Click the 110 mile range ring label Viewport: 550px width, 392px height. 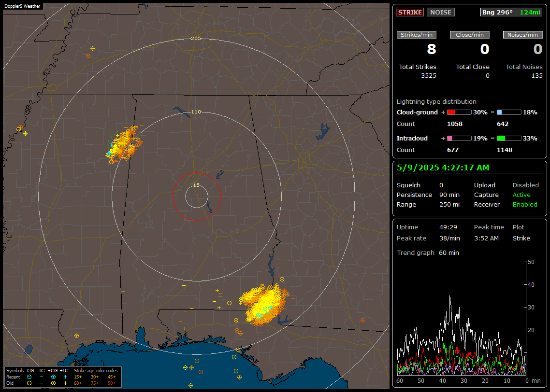196,112
